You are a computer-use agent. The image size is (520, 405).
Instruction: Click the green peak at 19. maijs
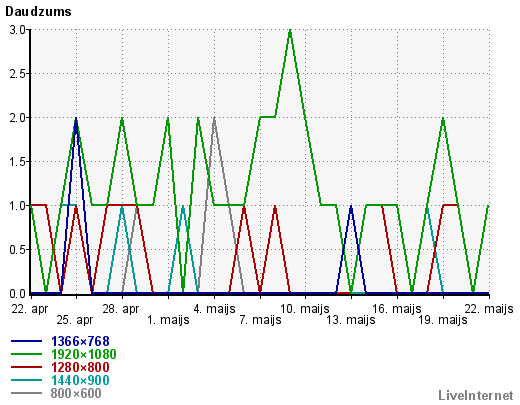(443, 118)
